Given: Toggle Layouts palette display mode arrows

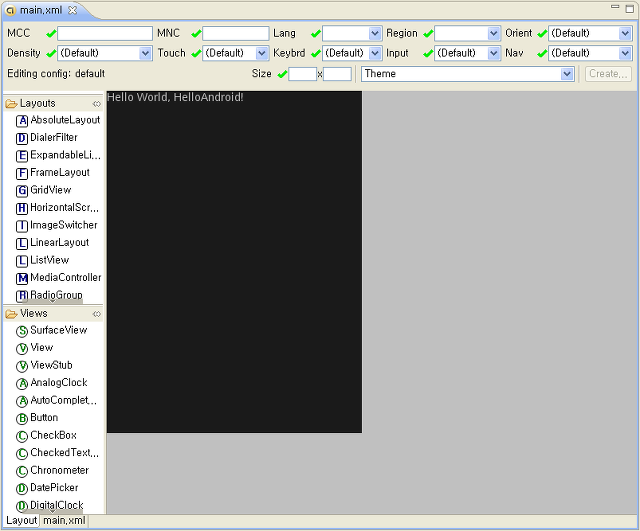Looking at the screenshot, I should coord(96,104).
